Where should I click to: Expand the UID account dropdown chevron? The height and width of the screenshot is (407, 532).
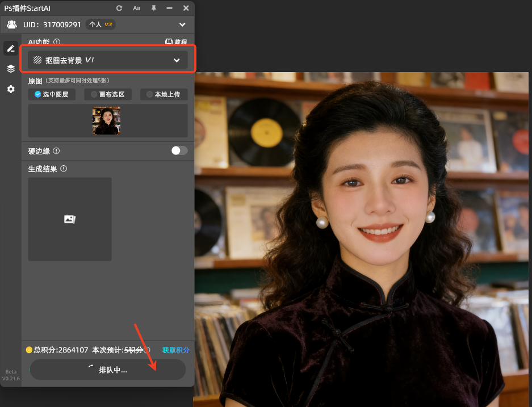182,24
